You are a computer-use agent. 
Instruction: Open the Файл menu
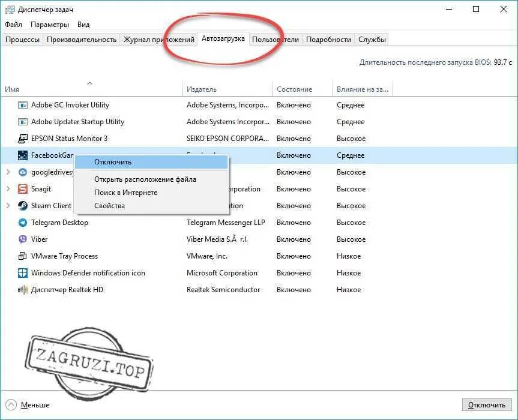[x=13, y=25]
